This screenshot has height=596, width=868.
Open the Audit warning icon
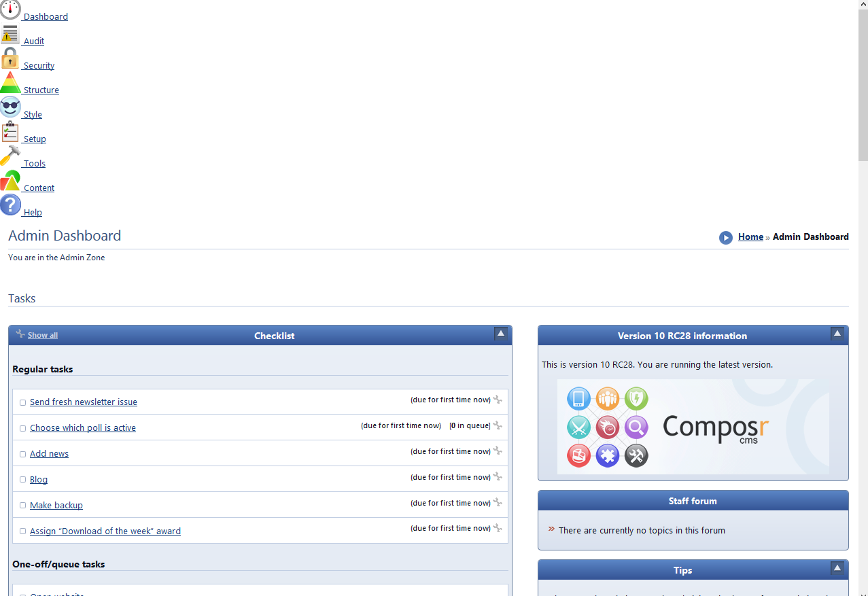[10, 35]
